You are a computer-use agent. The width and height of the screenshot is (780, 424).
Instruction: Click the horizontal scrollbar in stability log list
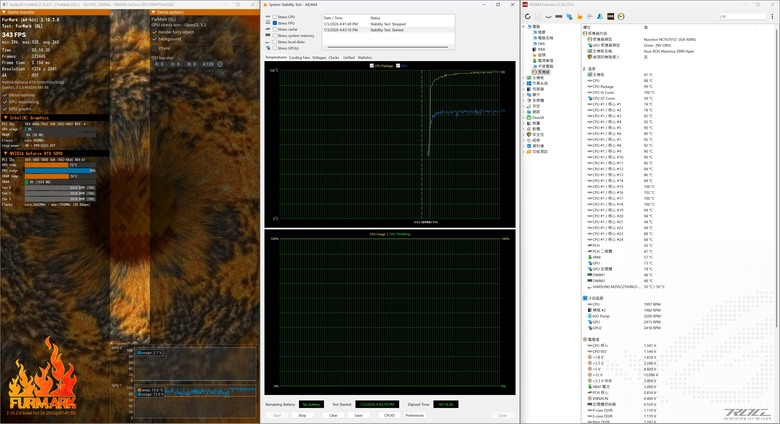tap(388, 47)
